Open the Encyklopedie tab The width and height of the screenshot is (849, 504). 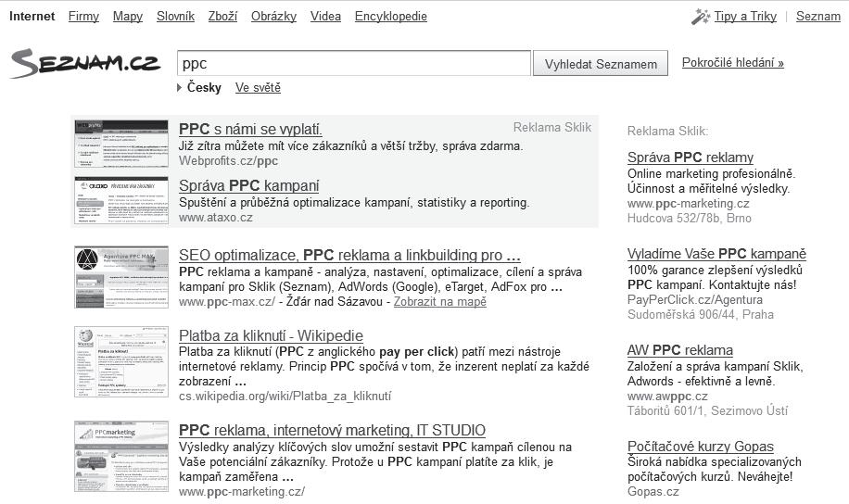point(391,17)
